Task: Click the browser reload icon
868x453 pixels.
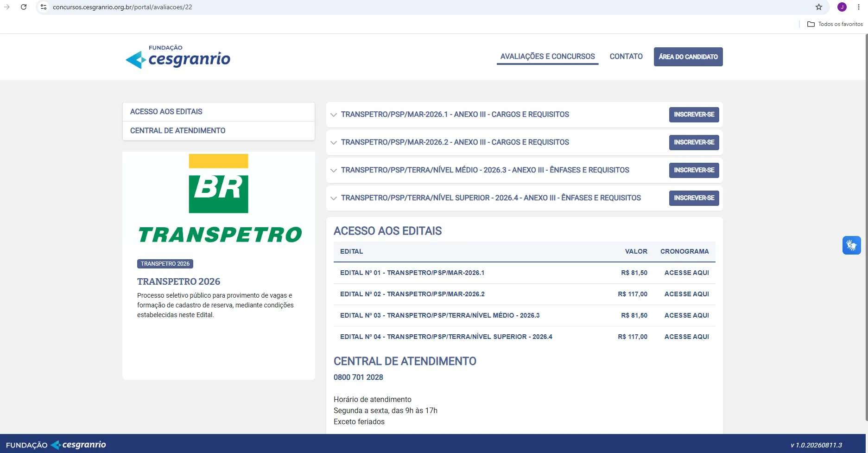Action: tap(24, 7)
